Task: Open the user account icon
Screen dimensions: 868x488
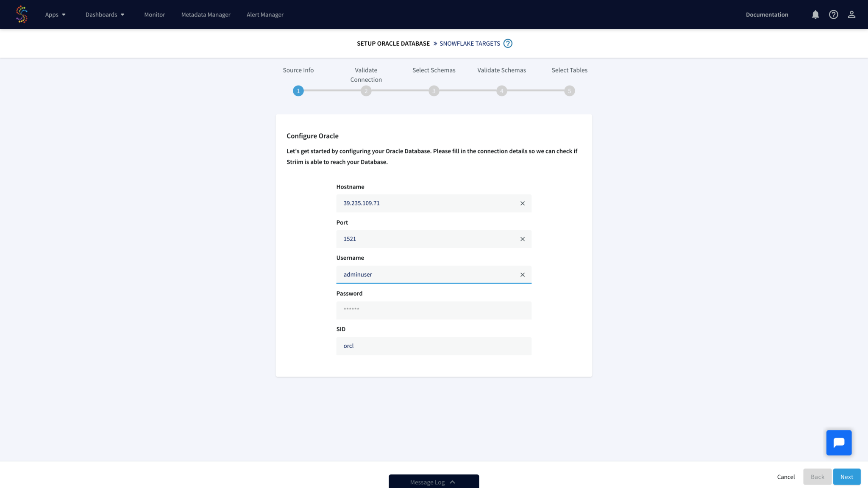Action: 851,14
